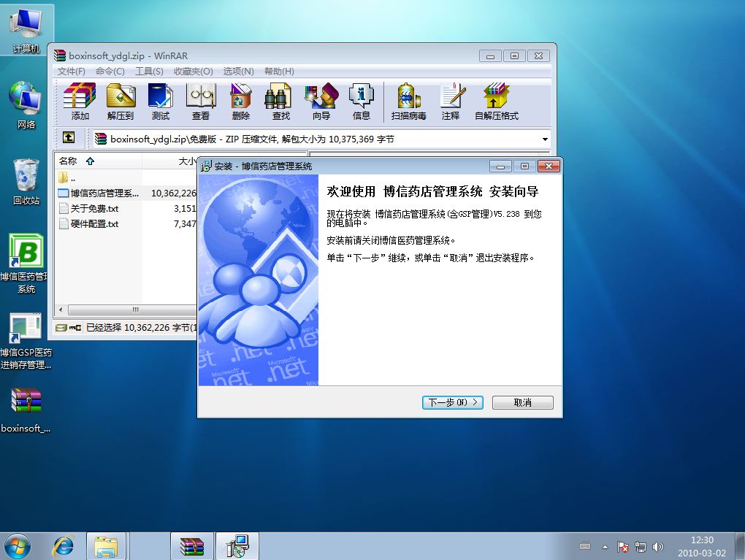
Task: Open Internet Explorer from the taskbar
Action: (x=64, y=545)
